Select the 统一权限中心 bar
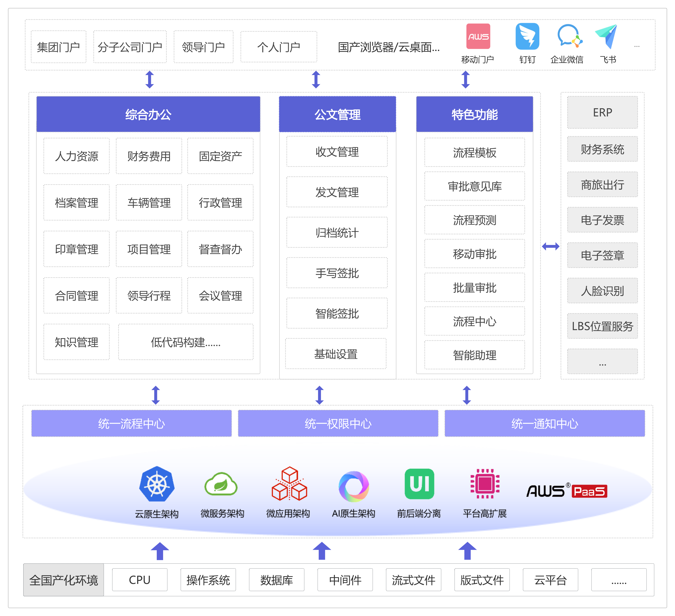Image resolution: width=675 pixels, height=616 pixels. coord(338,423)
